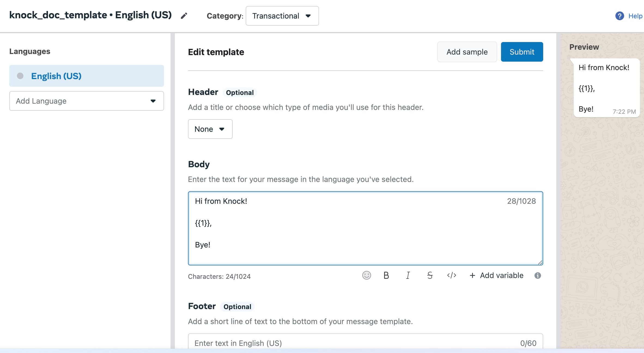
Task: Select the English (US) language entry
Action: pyautogui.click(x=56, y=76)
